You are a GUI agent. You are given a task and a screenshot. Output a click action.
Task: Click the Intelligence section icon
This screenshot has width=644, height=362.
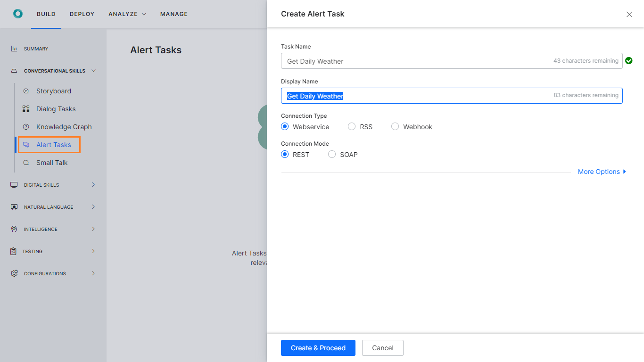14,229
